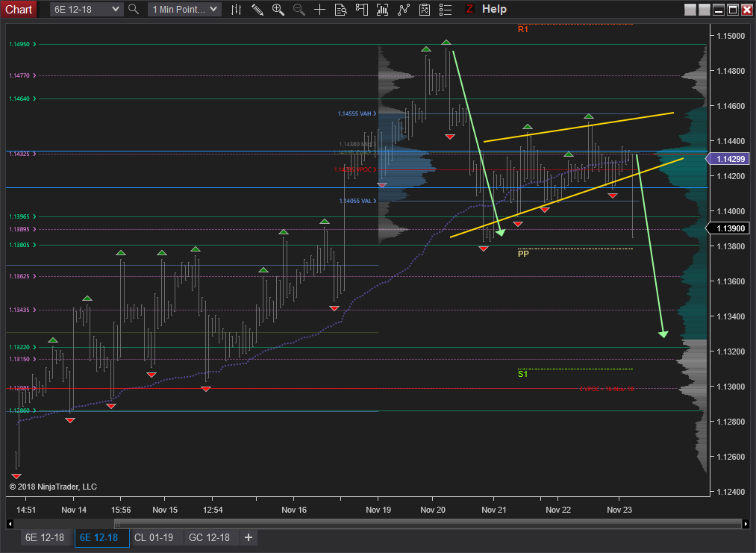Click the instrument search magnifier icon
This screenshot has width=756, height=553.
[x=134, y=9]
